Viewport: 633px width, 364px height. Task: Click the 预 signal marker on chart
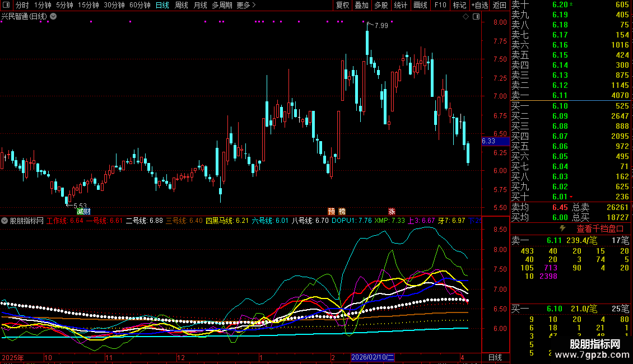(332, 211)
